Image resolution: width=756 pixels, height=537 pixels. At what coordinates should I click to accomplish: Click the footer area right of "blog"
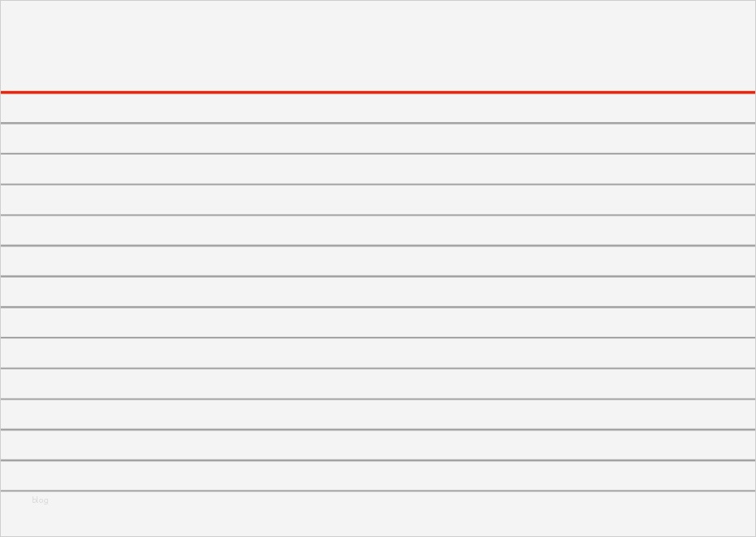(407, 513)
